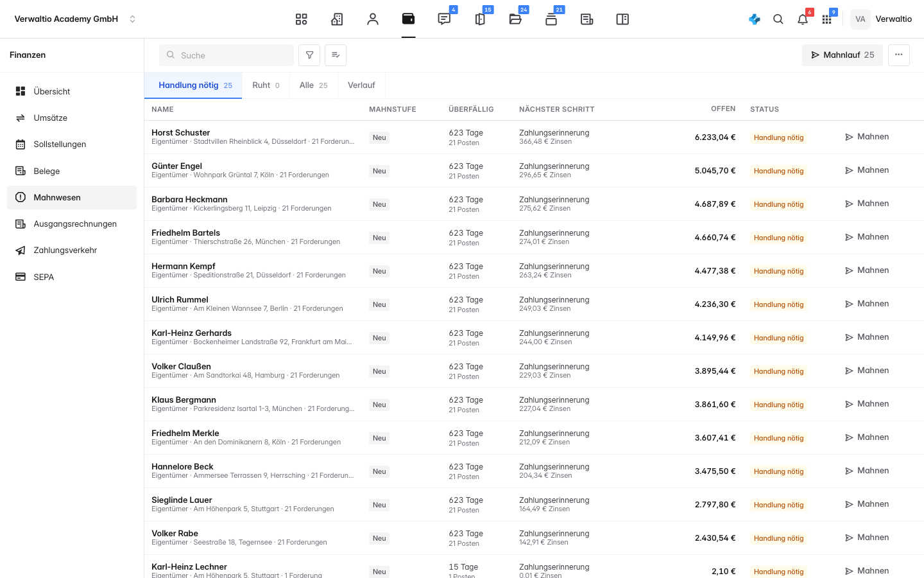Open the dashboard grid icon in top navigation
Image resolution: width=924 pixels, height=578 pixels.
(x=302, y=19)
